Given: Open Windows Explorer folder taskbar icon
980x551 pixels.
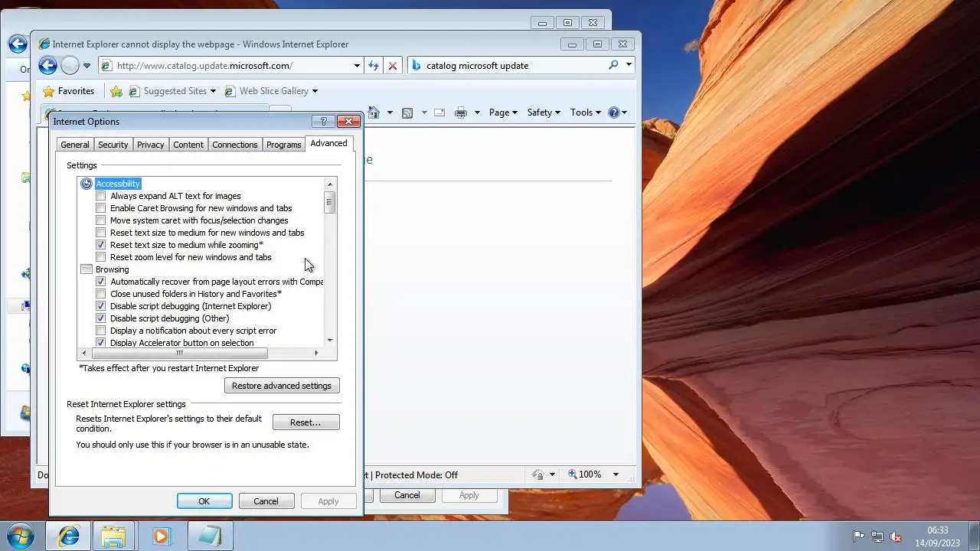Looking at the screenshot, I should pyautogui.click(x=113, y=536).
